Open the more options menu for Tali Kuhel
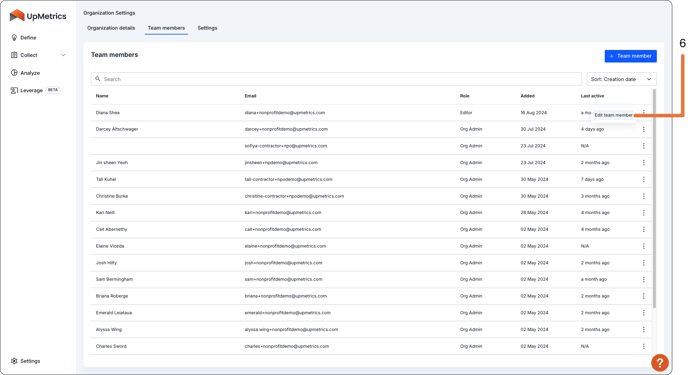This screenshot has width=688, height=375. 644,179
